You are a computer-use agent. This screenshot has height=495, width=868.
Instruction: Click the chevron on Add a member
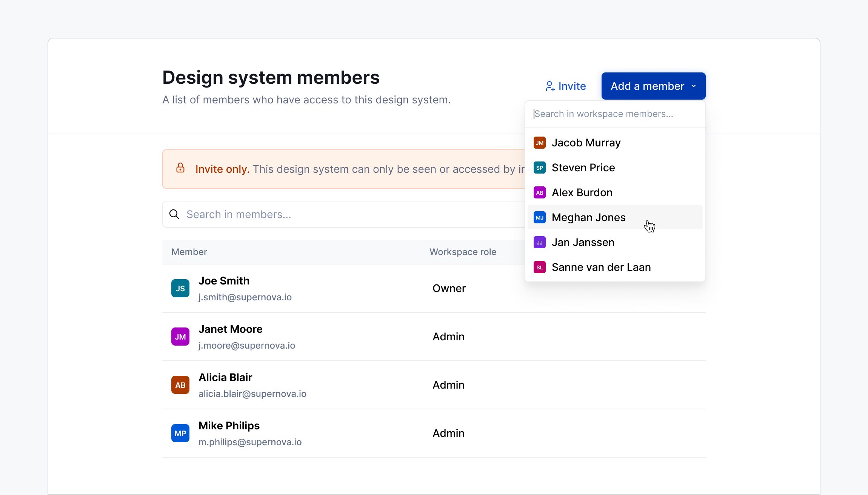point(694,86)
